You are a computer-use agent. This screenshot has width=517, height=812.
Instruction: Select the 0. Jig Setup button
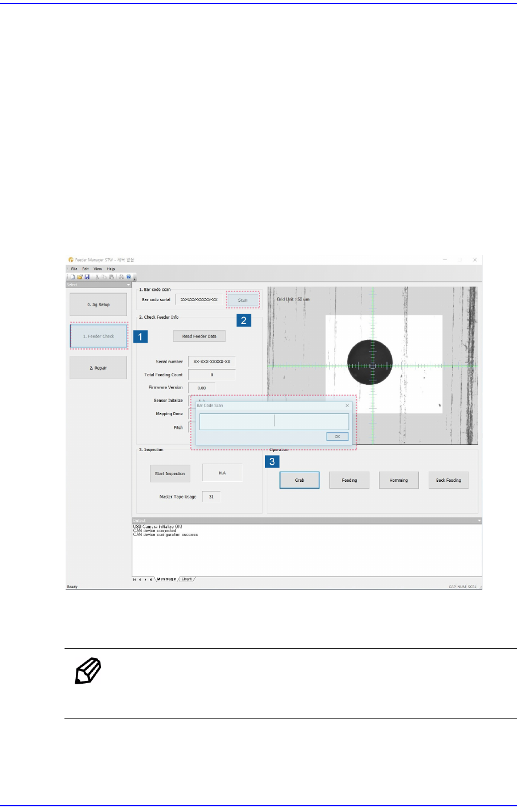[x=99, y=304]
